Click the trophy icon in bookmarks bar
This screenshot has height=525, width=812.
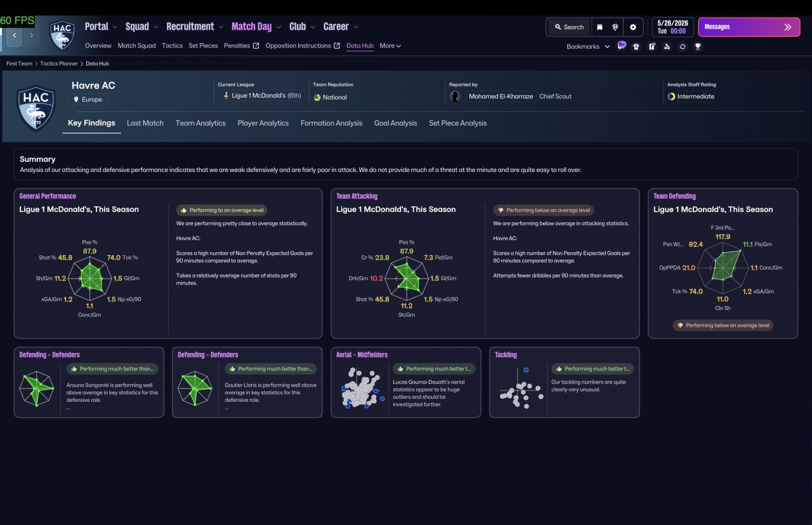click(698, 46)
